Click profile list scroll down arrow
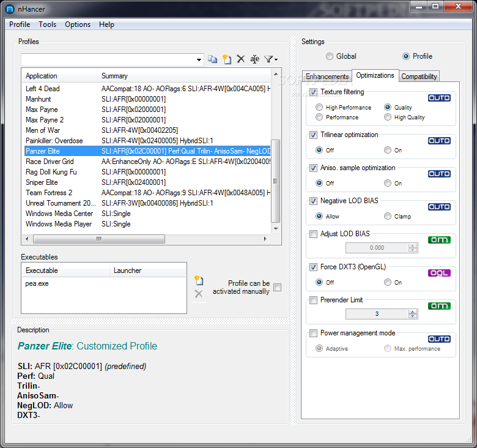477x448 pixels. click(x=276, y=228)
